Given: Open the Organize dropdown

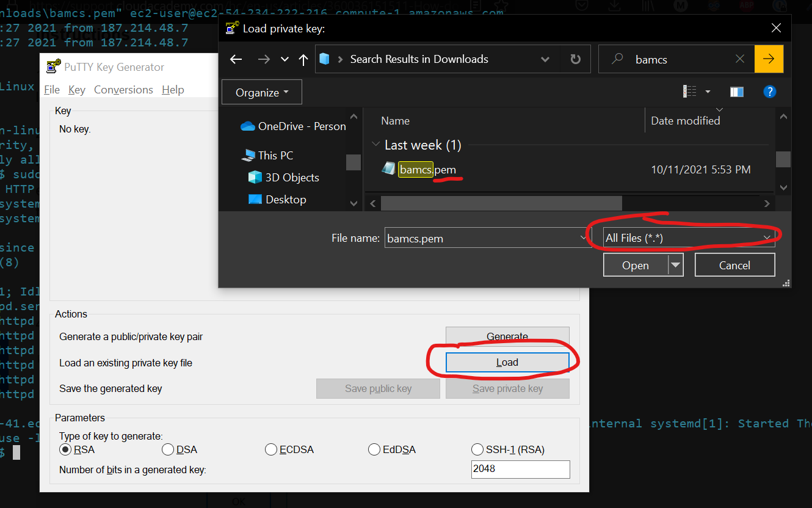Looking at the screenshot, I should (x=261, y=92).
